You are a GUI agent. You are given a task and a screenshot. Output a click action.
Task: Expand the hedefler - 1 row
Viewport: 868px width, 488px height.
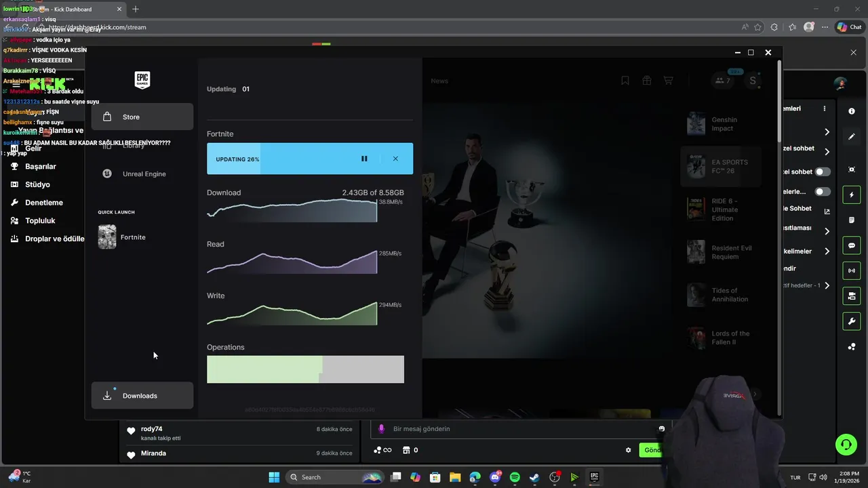pos(807,285)
